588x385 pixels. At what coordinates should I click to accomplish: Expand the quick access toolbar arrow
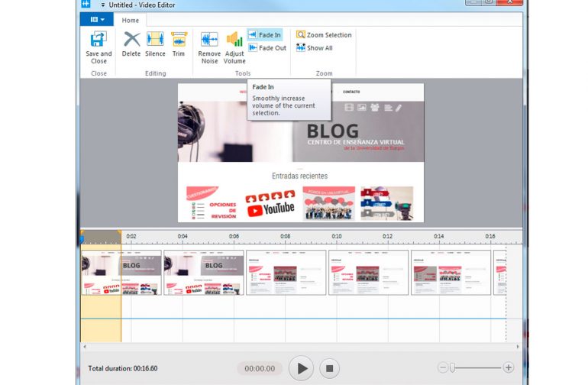pos(103,5)
